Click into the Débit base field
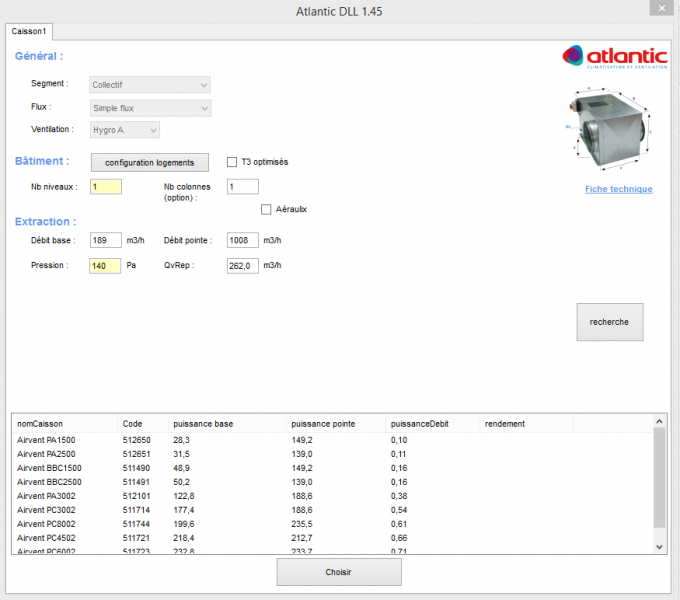Screen dimensions: 680x600 pos(106,240)
